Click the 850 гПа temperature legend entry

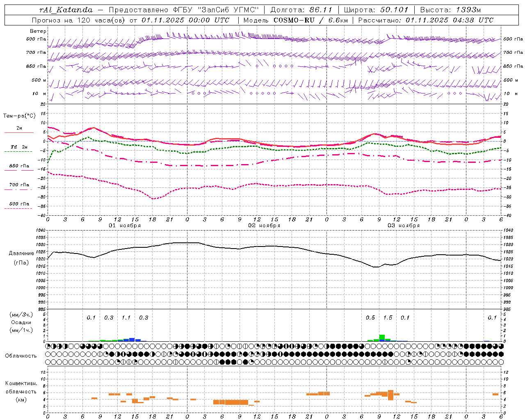(x=19, y=166)
